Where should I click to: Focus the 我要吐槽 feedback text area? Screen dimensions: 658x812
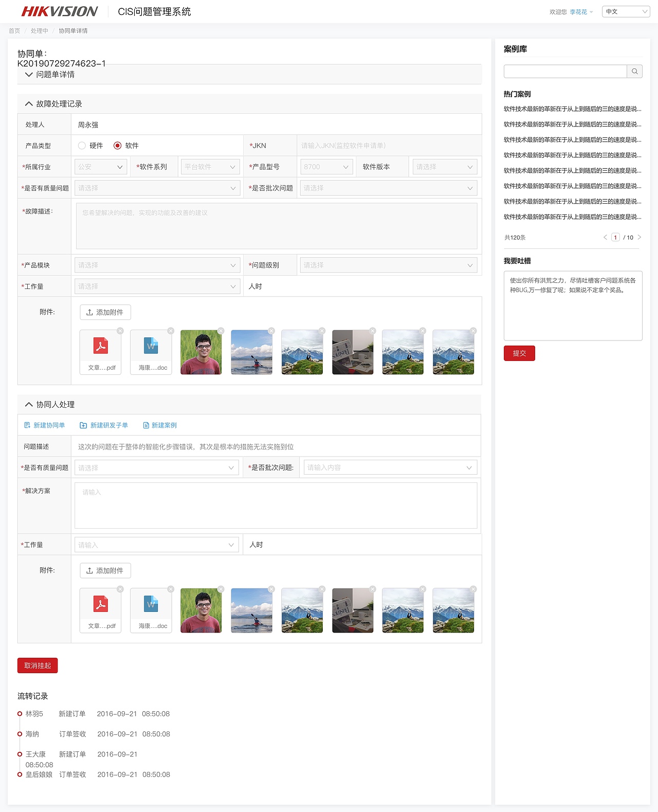[573, 305]
